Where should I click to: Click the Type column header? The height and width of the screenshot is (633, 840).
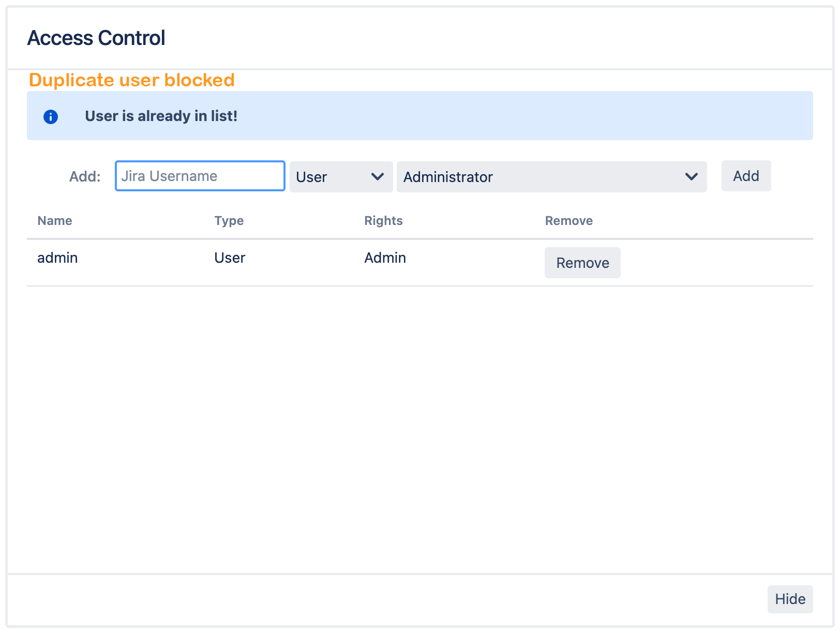229,221
